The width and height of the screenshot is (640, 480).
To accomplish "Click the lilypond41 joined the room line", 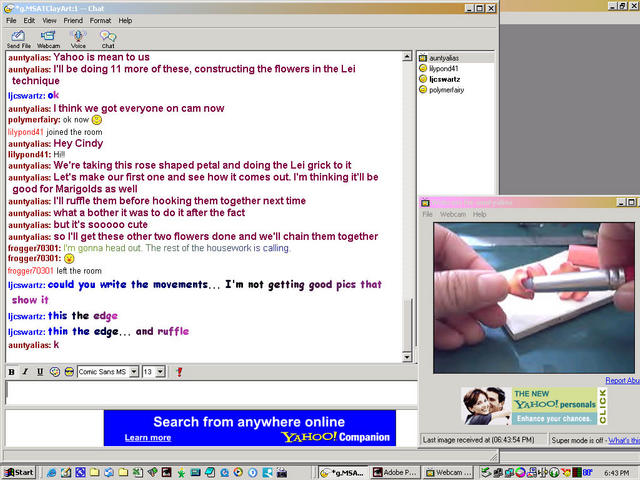I will 55,132.
